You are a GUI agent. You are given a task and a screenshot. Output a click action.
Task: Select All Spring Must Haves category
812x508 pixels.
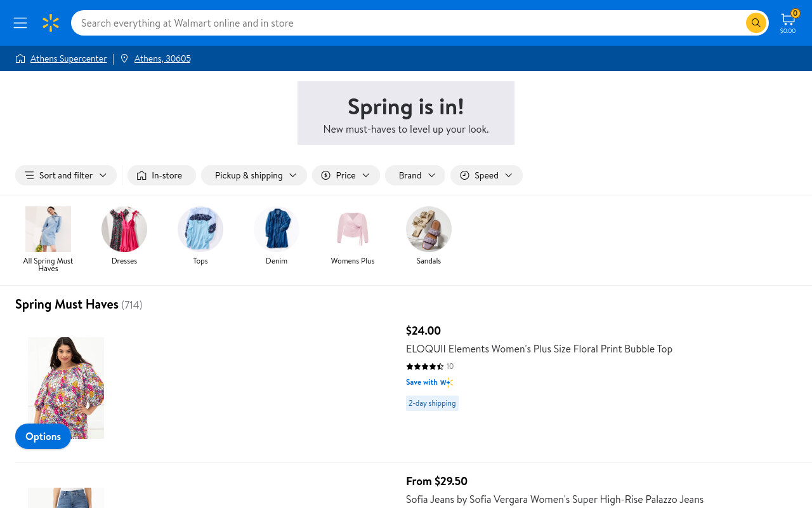(x=48, y=239)
